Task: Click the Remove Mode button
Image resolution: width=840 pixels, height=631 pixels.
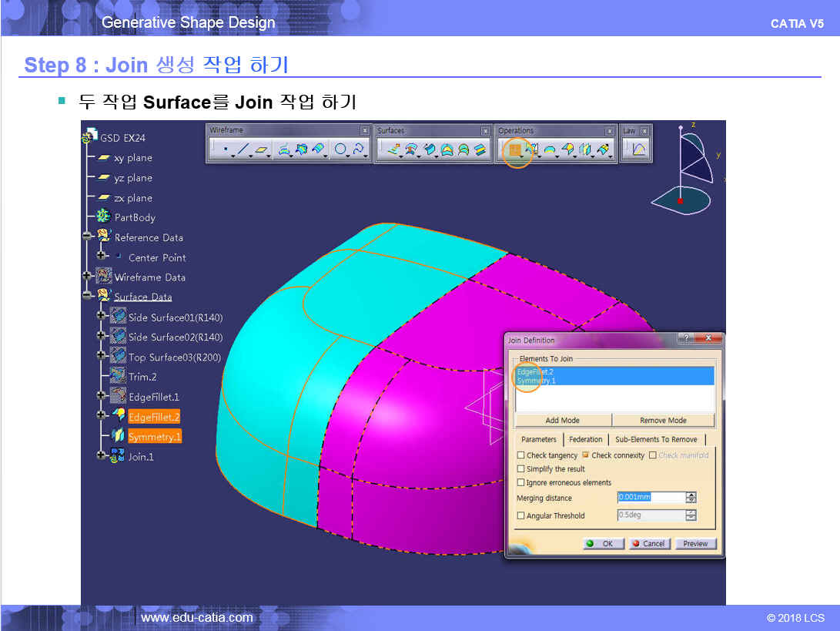Action: pos(663,420)
